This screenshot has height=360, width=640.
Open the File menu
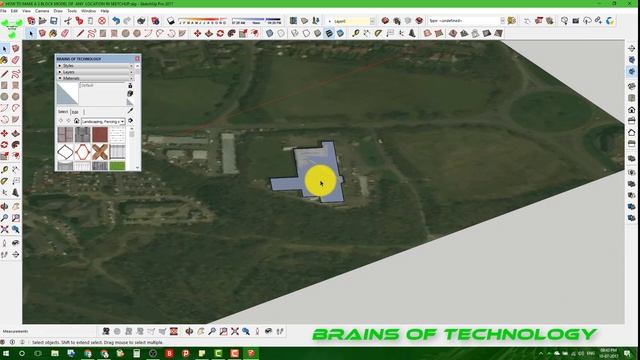(3, 11)
